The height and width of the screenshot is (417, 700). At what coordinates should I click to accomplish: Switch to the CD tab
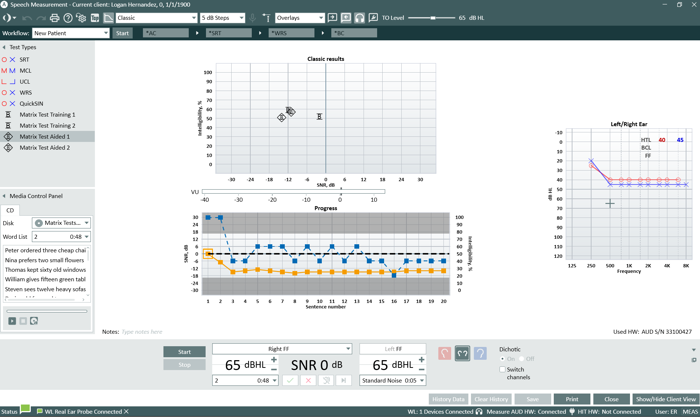[10, 210]
